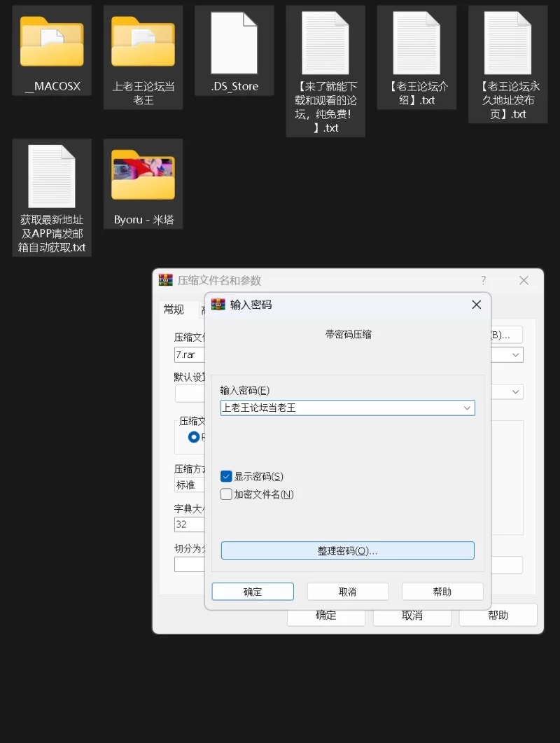560x743 pixels.
Task: Click 取消 in the 压缩文件名和参数 window
Action: point(412,615)
